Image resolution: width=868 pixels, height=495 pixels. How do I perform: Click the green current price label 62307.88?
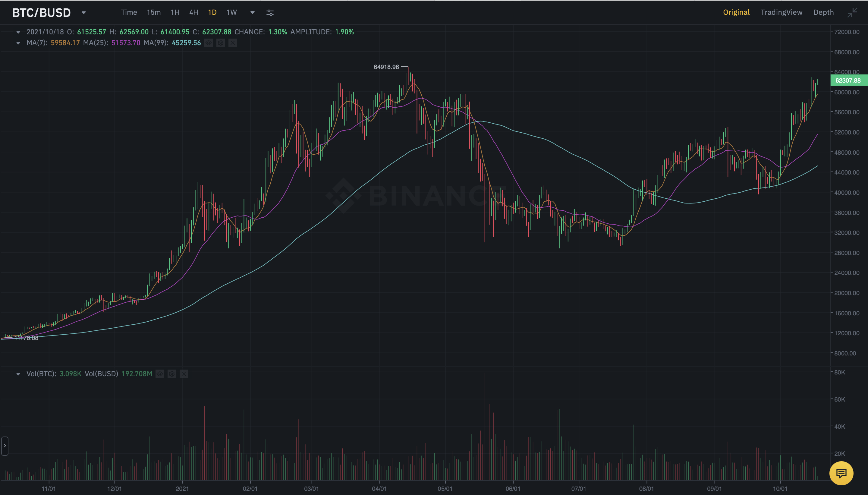click(x=848, y=80)
